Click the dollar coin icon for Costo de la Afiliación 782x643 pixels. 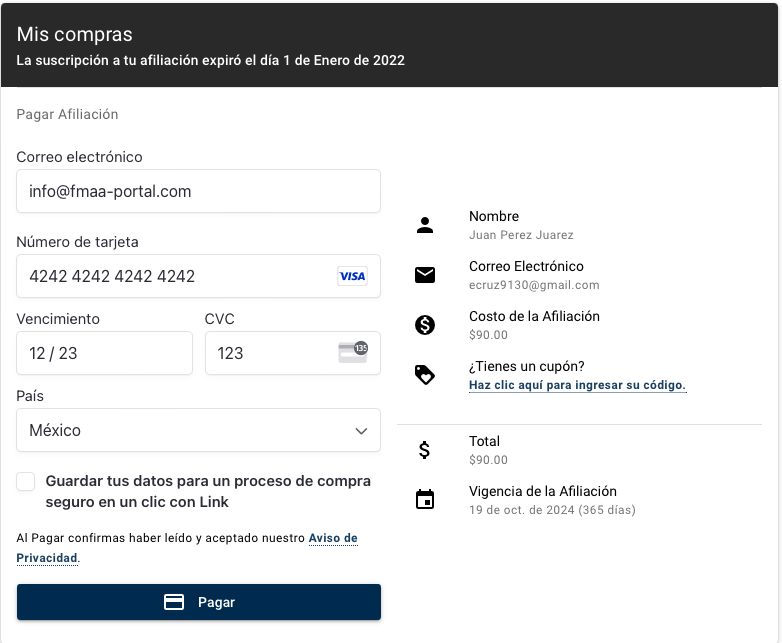point(424,325)
